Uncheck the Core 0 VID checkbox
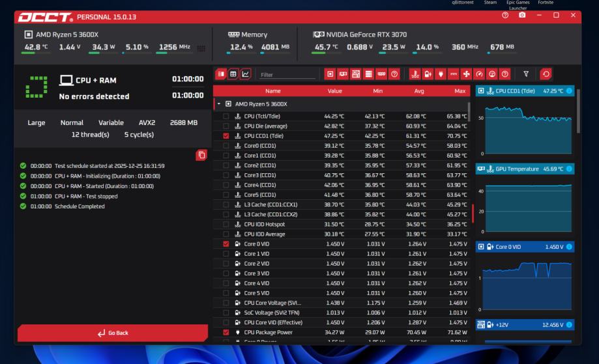This screenshot has height=364, width=599. [226, 244]
